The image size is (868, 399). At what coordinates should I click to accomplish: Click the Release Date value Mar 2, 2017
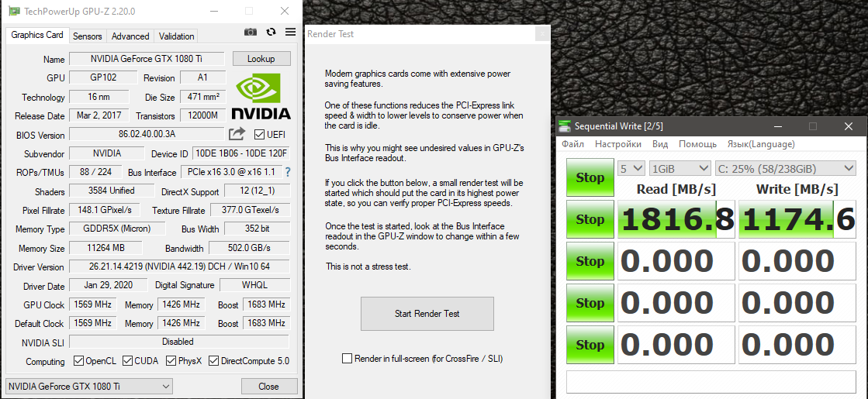pyautogui.click(x=99, y=115)
